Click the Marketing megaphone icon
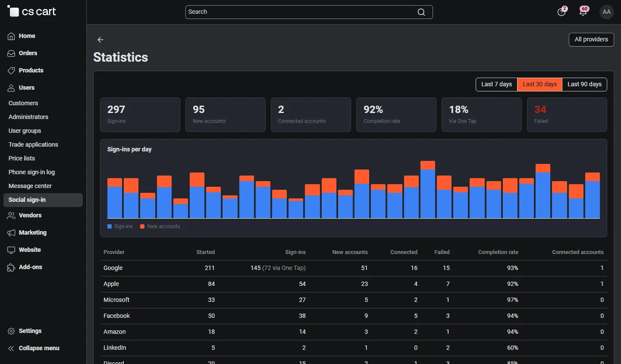The width and height of the screenshot is (621, 364). 11,233
